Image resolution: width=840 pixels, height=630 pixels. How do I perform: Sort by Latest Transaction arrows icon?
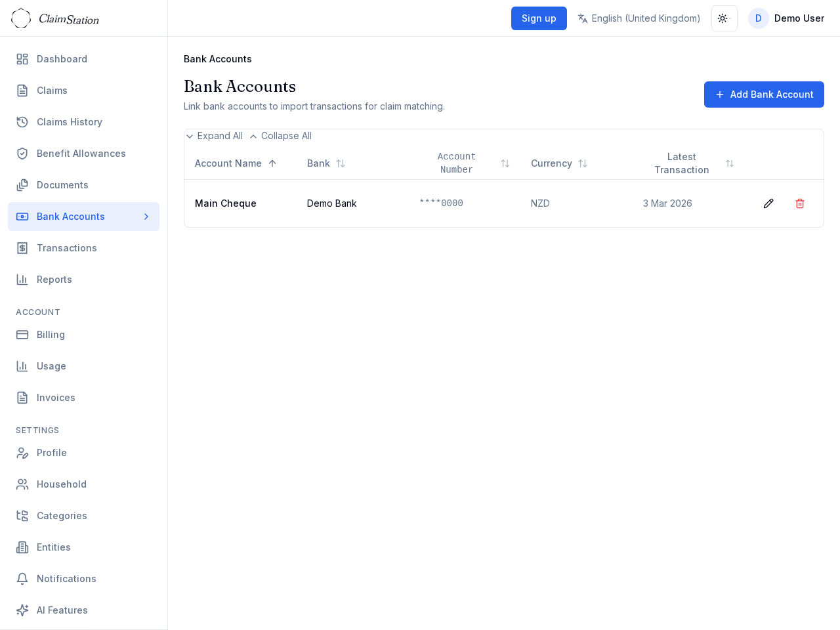click(730, 163)
